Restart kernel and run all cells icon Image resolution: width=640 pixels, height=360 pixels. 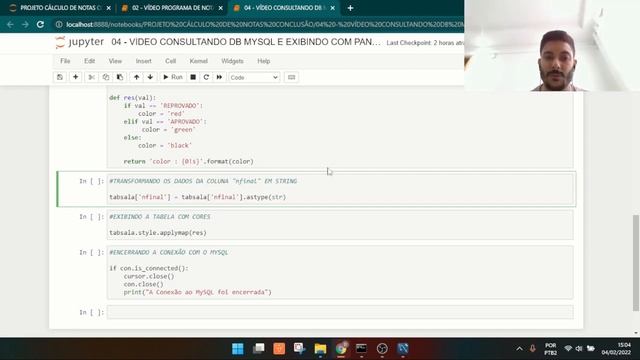click(x=219, y=77)
